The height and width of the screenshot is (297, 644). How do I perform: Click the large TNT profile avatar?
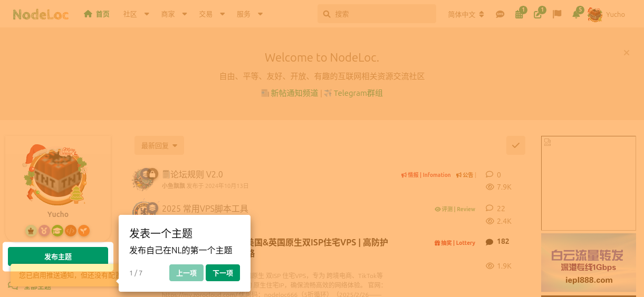click(55, 175)
